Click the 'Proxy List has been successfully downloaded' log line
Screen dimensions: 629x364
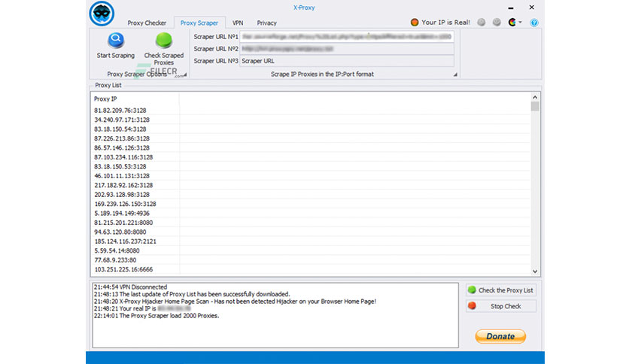tap(192, 294)
